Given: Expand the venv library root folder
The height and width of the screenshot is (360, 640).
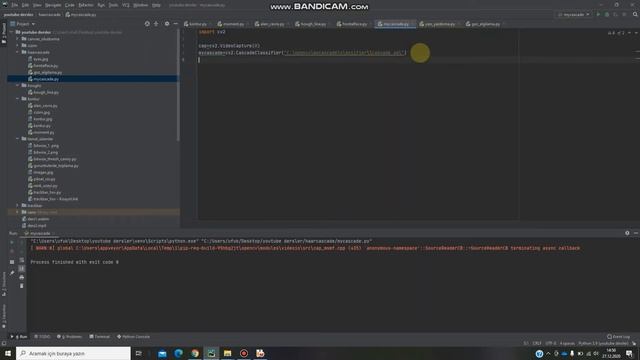Looking at the screenshot, I should click(18, 212).
